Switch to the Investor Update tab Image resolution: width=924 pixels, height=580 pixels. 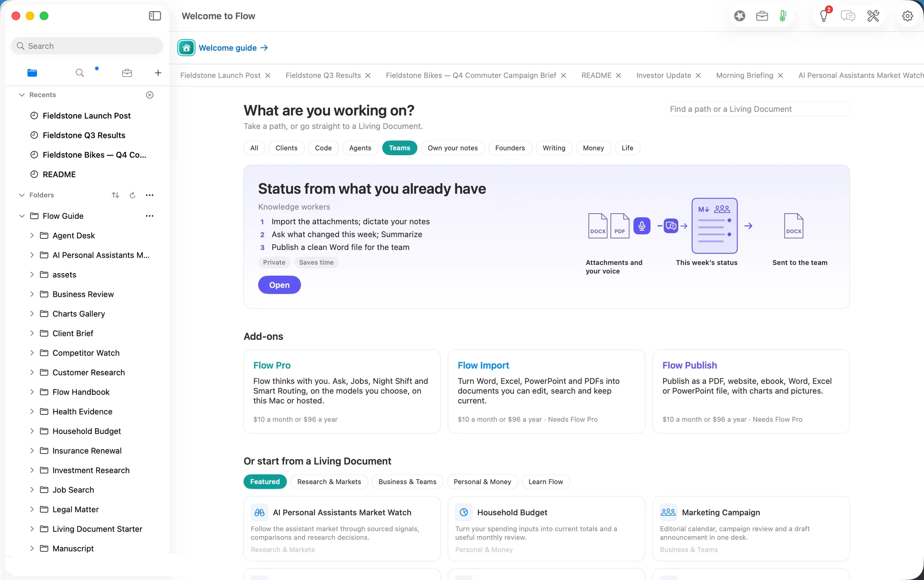pyautogui.click(x=663, y=75)
